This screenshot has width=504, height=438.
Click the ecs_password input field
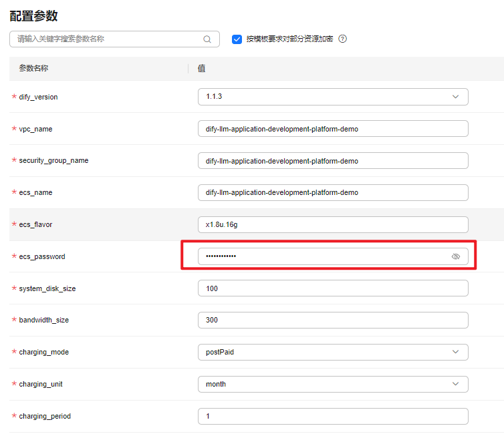333,256
